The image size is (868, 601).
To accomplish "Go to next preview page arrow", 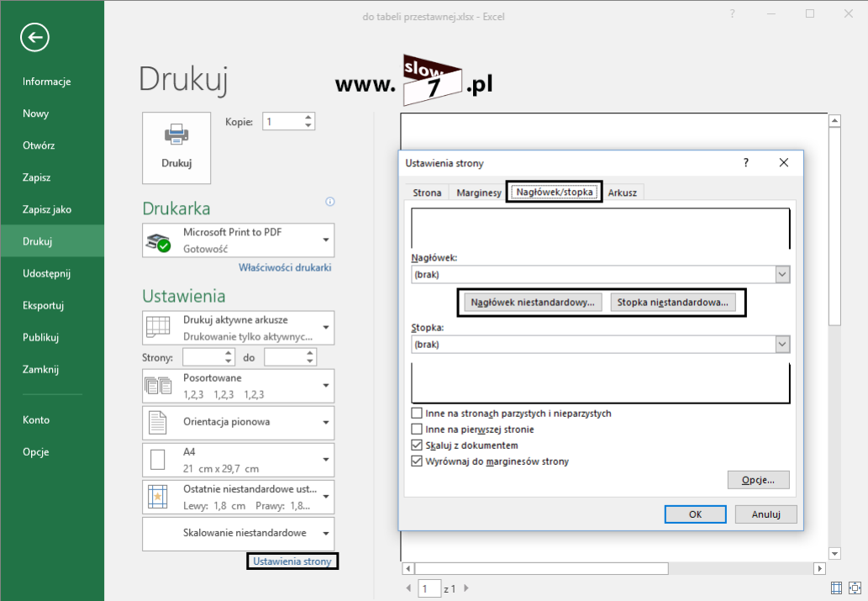I will pyautogui.click(x=466, y=588).
